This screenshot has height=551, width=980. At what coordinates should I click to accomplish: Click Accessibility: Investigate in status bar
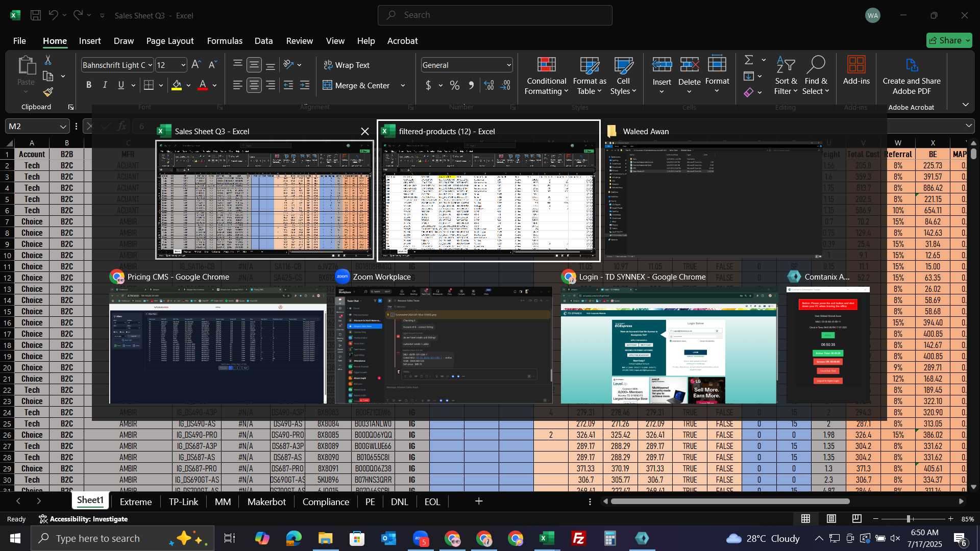pos(83,519)
